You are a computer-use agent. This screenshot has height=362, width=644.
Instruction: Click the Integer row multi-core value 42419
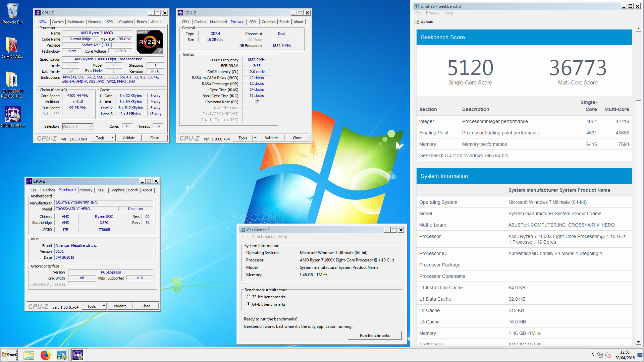tap(622, 121)
